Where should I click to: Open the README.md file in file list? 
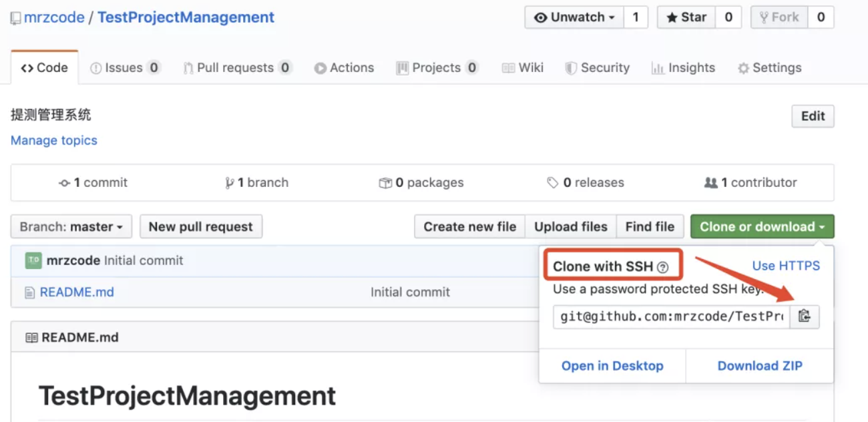point(77,292)
